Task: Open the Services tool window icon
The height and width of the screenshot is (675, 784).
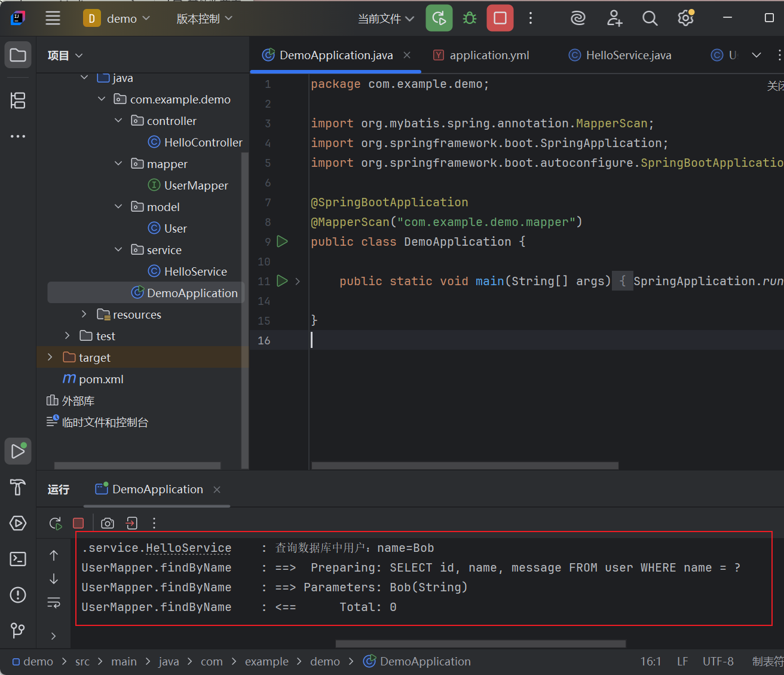Action: (18, 523)
